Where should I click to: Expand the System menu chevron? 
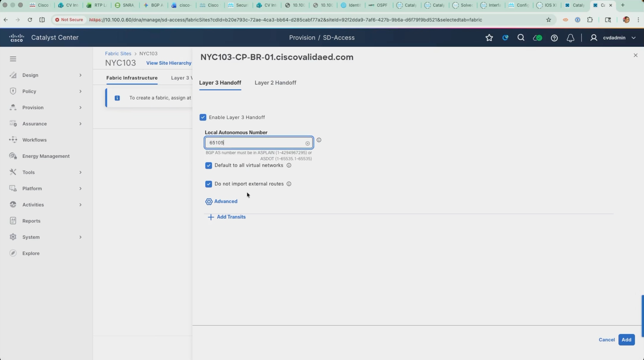(x=80, y=237)
